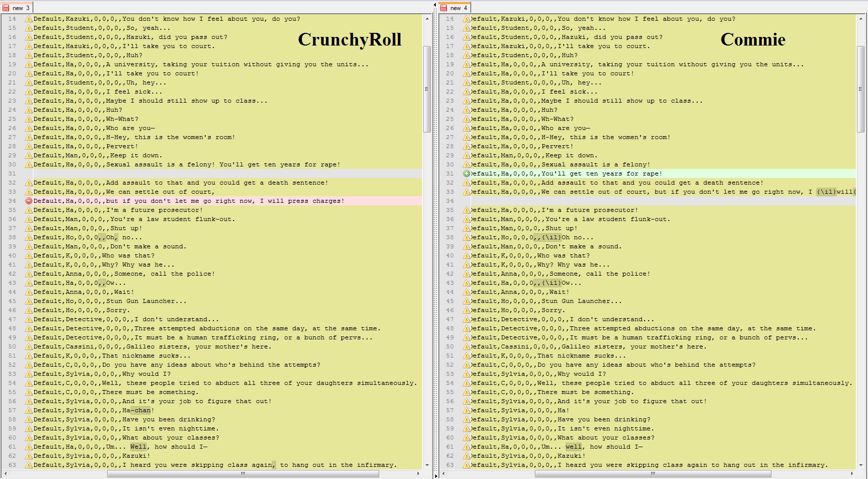Click the scroll-down arrow of the right pane
The height and width of the screenshot is (479, 868).
(861, 465)
